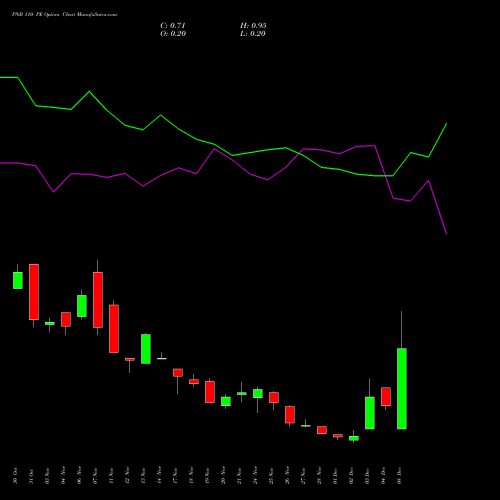Screen dimensions: 500x500
Task: Select the red candlestick for 28 Nov
Action: [322, 430]
